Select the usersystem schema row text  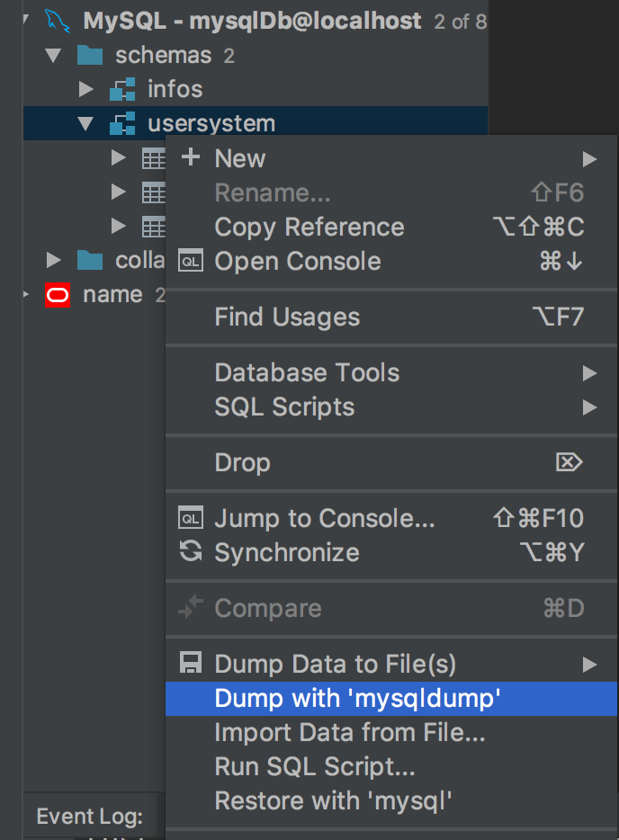pyautogui.click(x=211, y=124)
